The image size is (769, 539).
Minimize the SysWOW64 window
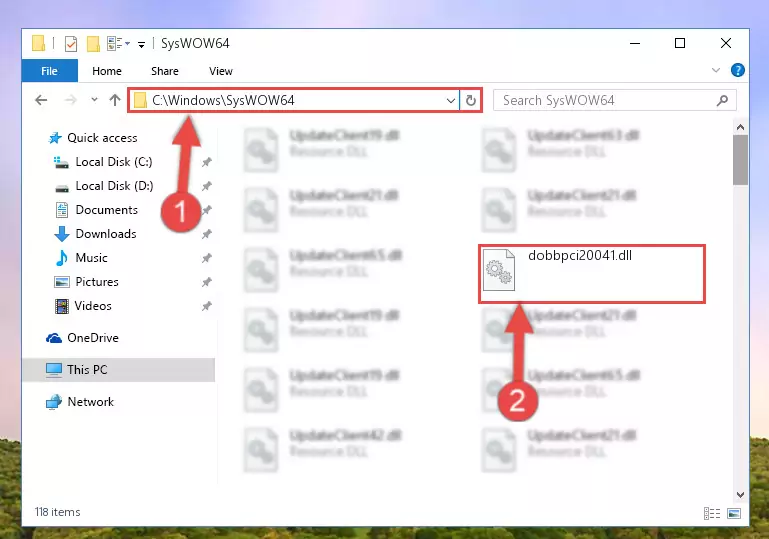[635, 44]
